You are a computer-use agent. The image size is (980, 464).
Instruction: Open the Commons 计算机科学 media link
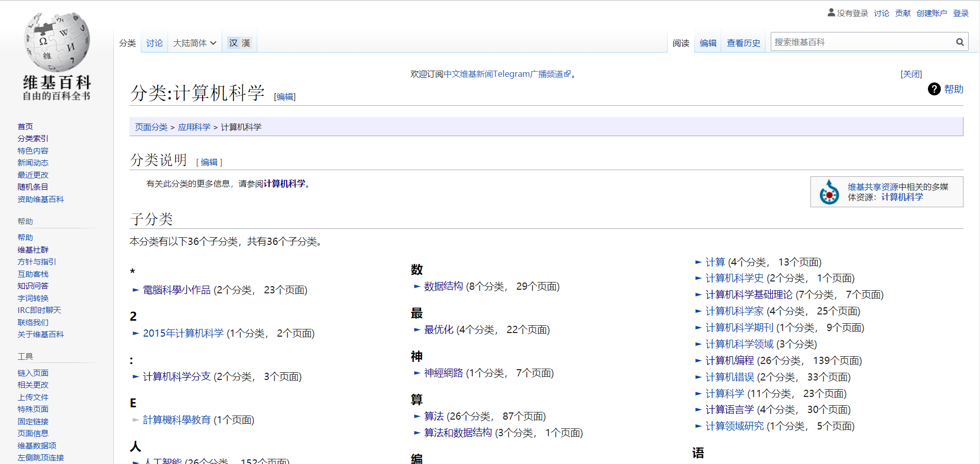click(x=902, y=197)
